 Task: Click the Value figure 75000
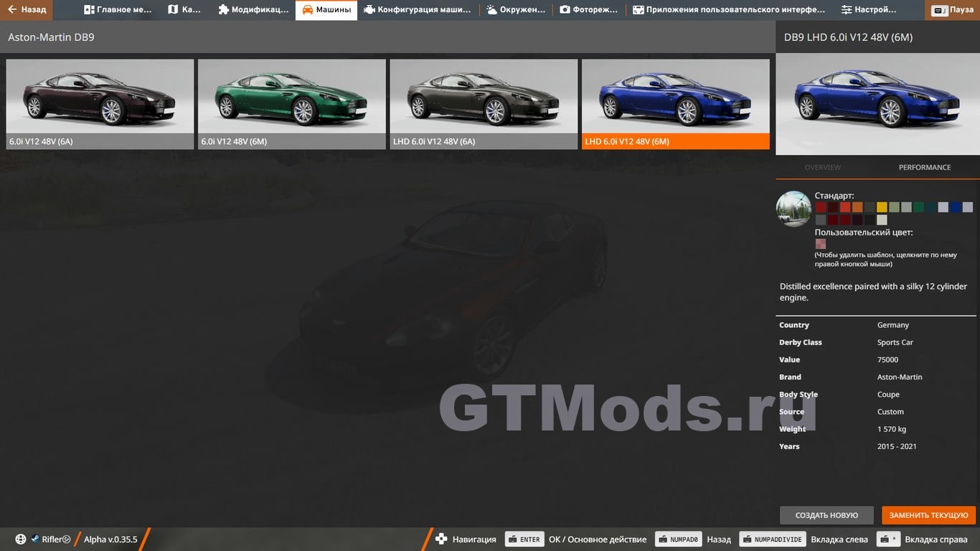pos(887,359)
